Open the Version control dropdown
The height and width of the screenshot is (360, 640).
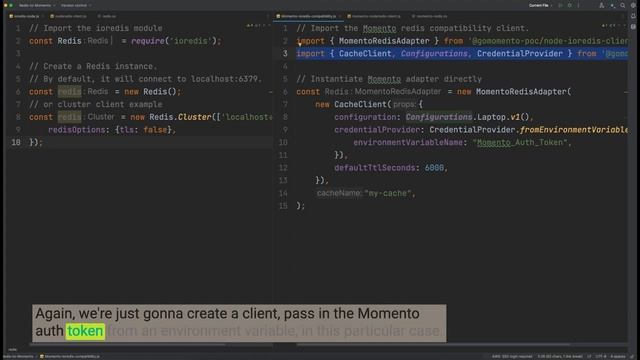(76, 5)
